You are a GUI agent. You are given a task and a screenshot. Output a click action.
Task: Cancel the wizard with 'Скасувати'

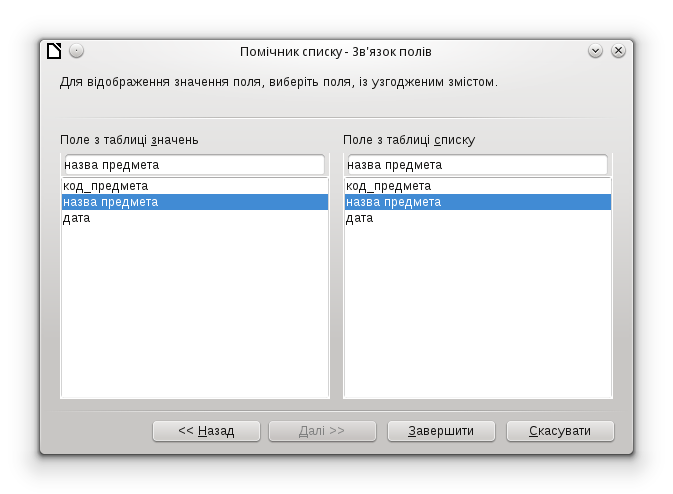[x=560, y=431]
